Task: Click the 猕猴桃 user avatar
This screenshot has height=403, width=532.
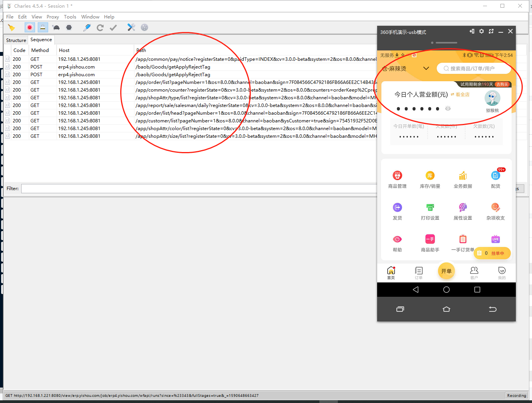Action: coord(492,99)
